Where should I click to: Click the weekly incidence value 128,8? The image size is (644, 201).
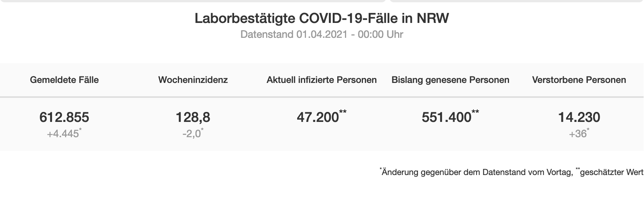[193, 117]
